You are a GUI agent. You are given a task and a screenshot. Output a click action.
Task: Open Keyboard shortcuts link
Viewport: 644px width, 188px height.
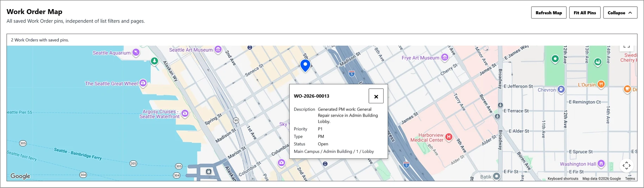coord(563,179)
